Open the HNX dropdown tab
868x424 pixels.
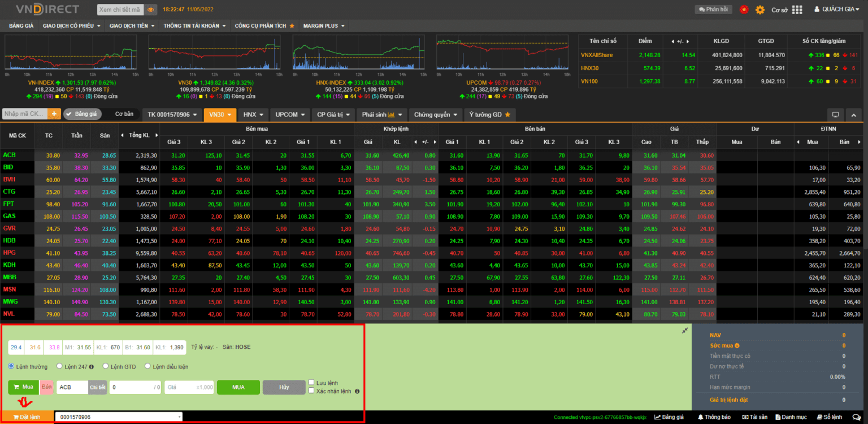[x=253, y=114]
